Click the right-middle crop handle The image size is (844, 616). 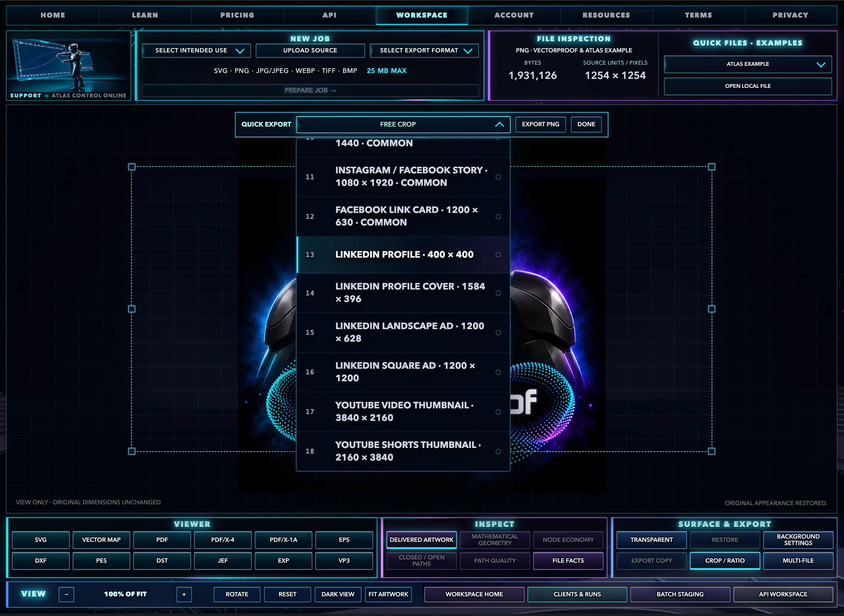tap(712, 309)
